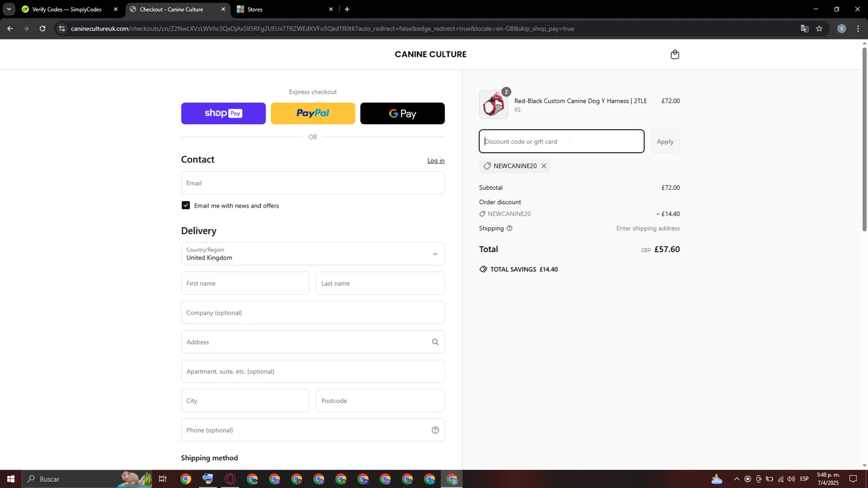Click the Email input field
The height and width of the screenshot is (488, 868).
[313, 183]
